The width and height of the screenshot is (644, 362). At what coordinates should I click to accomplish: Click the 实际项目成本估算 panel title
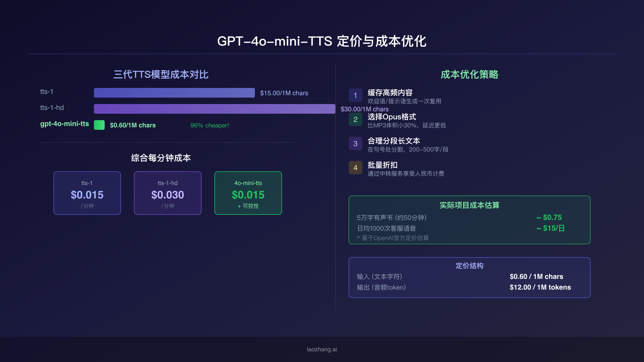(469, 205)
